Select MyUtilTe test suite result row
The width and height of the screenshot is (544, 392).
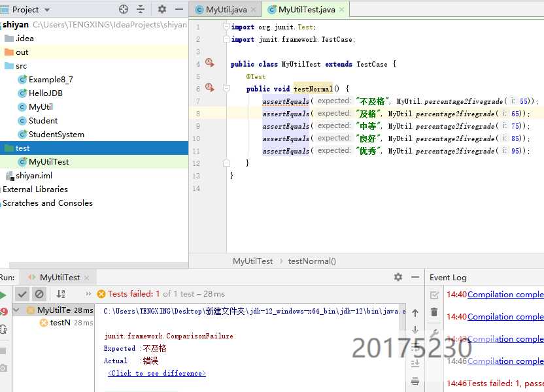pos(54,310)
